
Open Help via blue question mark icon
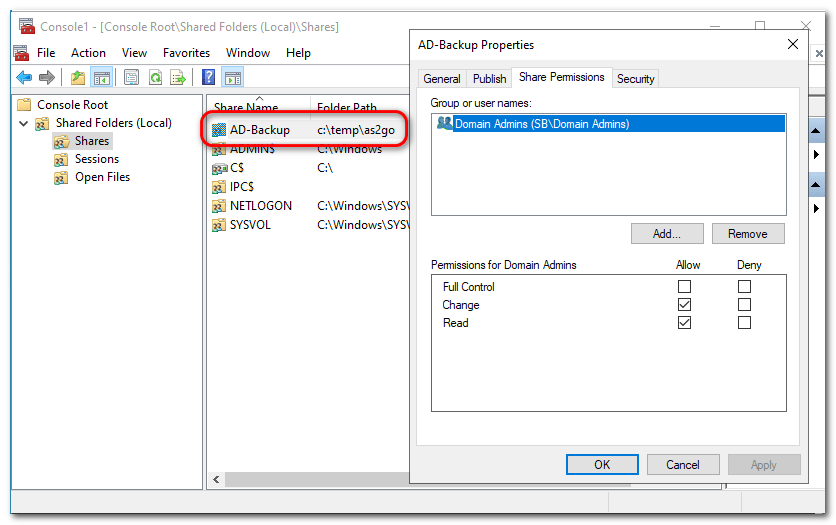208,77
